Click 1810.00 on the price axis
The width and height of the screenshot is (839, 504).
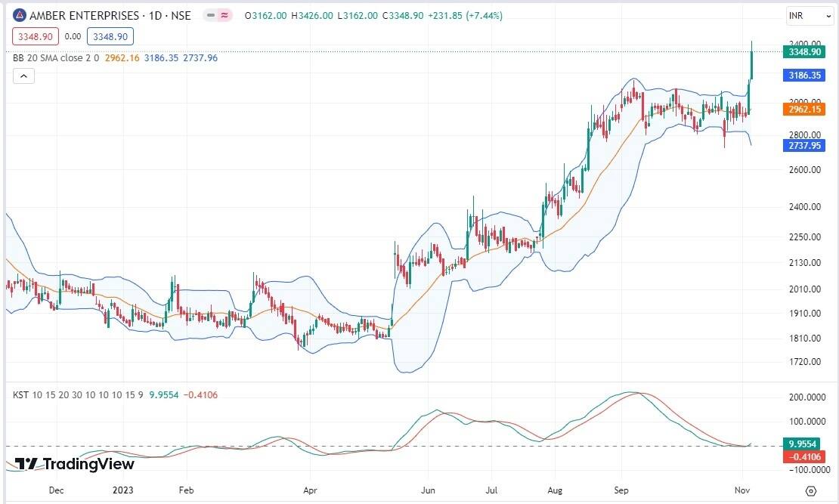[x=805, y=338]
